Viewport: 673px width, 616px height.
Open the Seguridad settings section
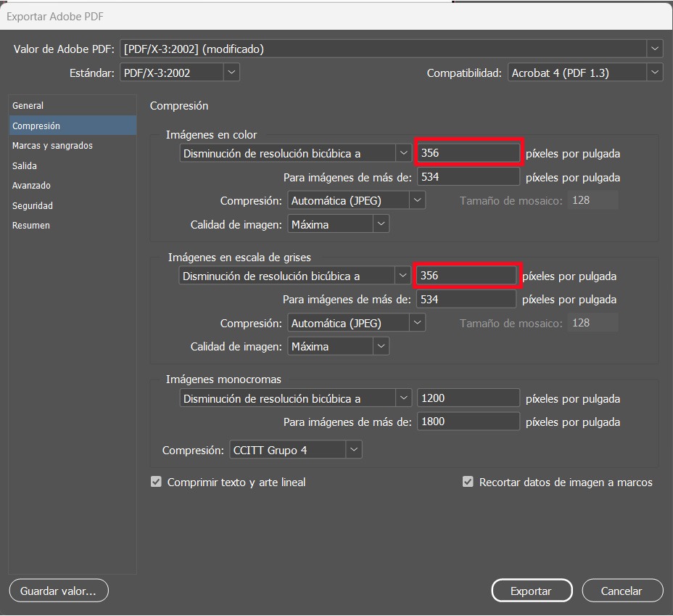(x=33, y=206)
